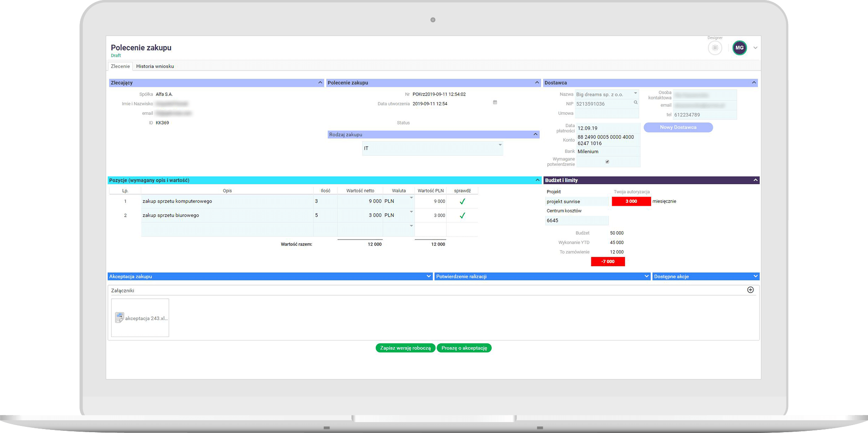Open supplier name dropdown Big dreams
868x433 pixels.
click(635, 93)
